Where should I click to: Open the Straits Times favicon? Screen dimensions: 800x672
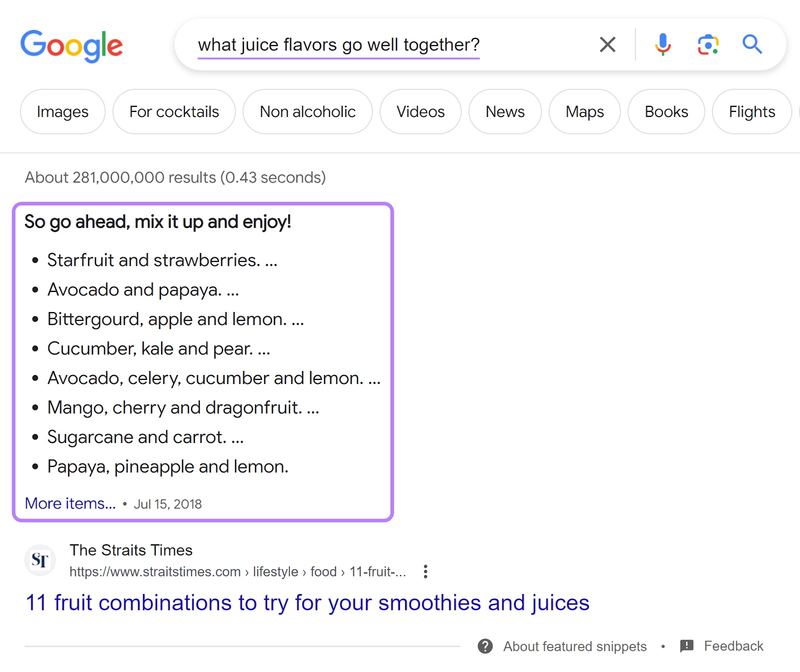pos(40,560)
